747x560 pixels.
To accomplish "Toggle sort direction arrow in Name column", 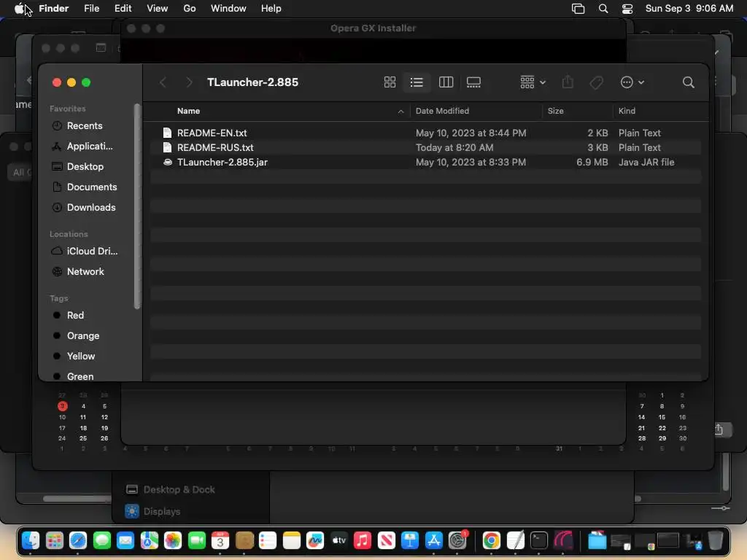I will [400, 112].
